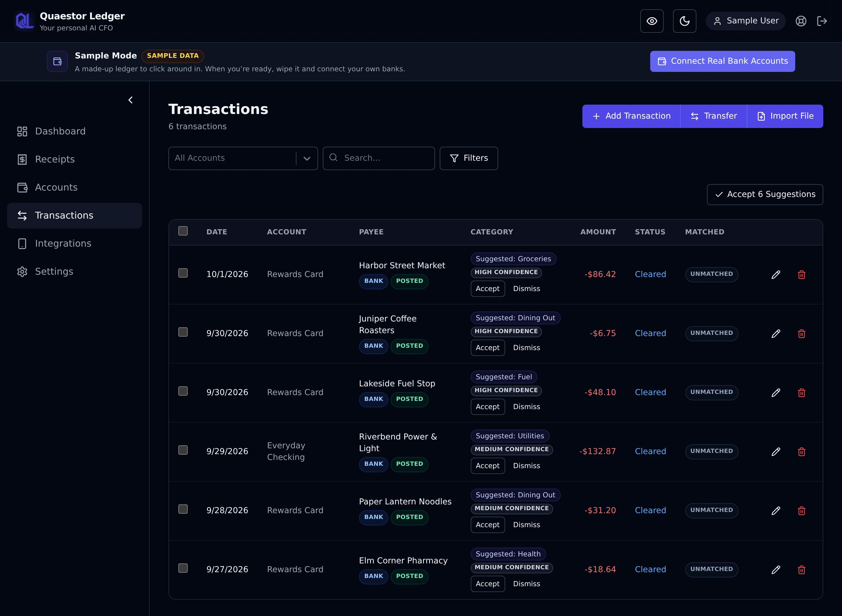This screenshot has width=842, height=616.
Task: Accept the Groceries suggestion for Harbor Street Market
Action: [488, 289]
